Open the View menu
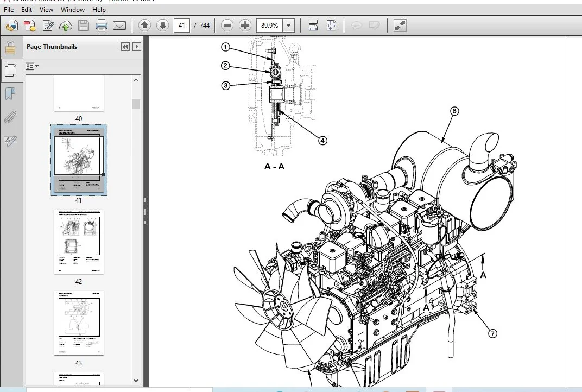 tap(46, 10)
